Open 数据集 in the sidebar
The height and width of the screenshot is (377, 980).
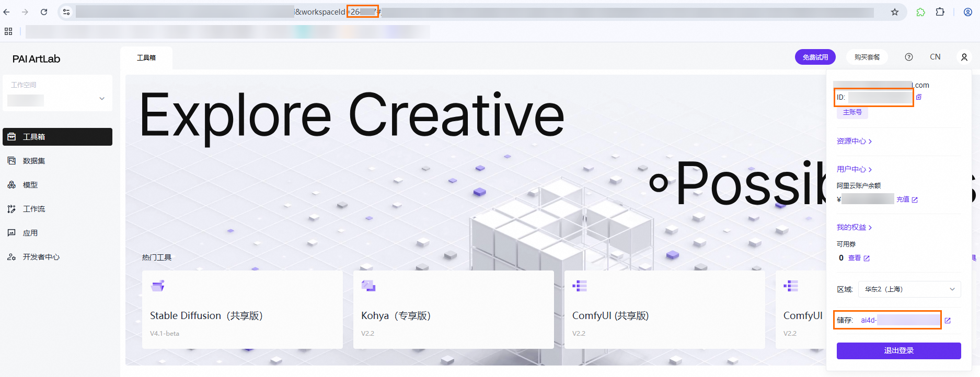click(57, 161)
